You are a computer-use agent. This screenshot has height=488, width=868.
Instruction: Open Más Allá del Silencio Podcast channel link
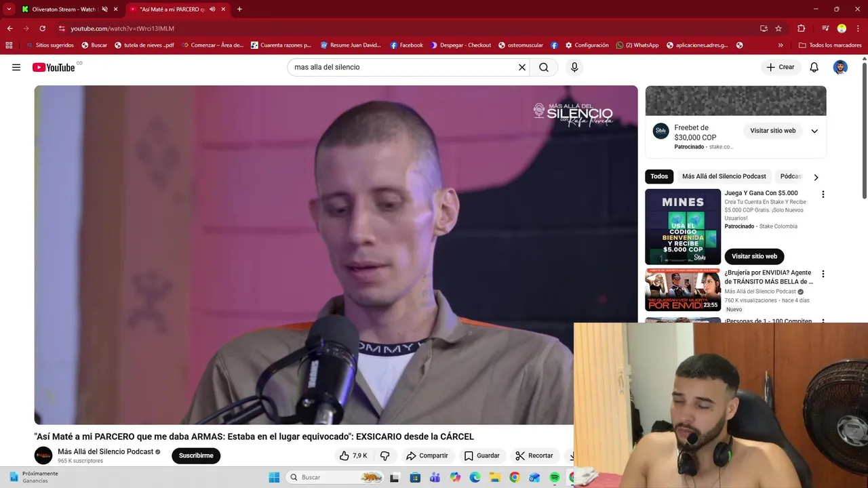[x=105, y=451]
